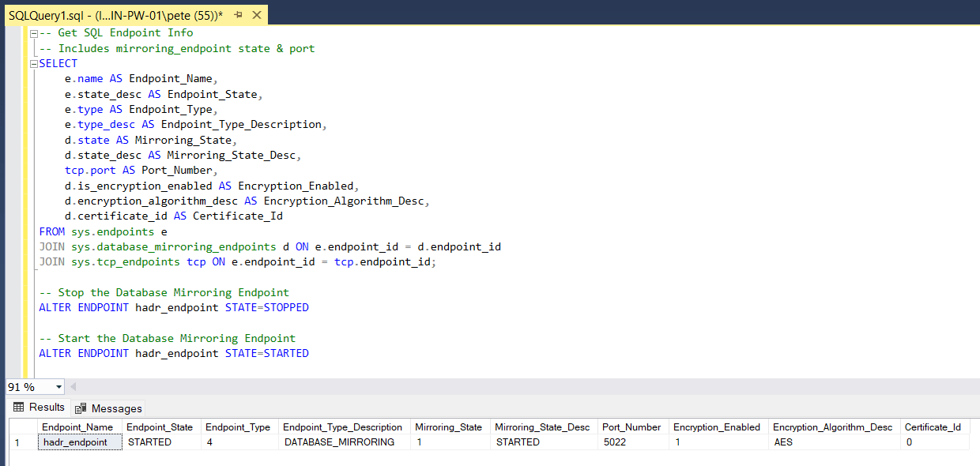The width and height of the screenshot is (980, 466).
Task: Open the zoom level dropdown
Action: [x=57, y=387]
